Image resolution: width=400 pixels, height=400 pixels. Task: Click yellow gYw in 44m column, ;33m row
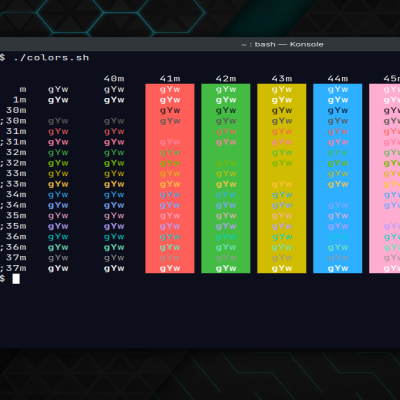[x=338, y=184]
